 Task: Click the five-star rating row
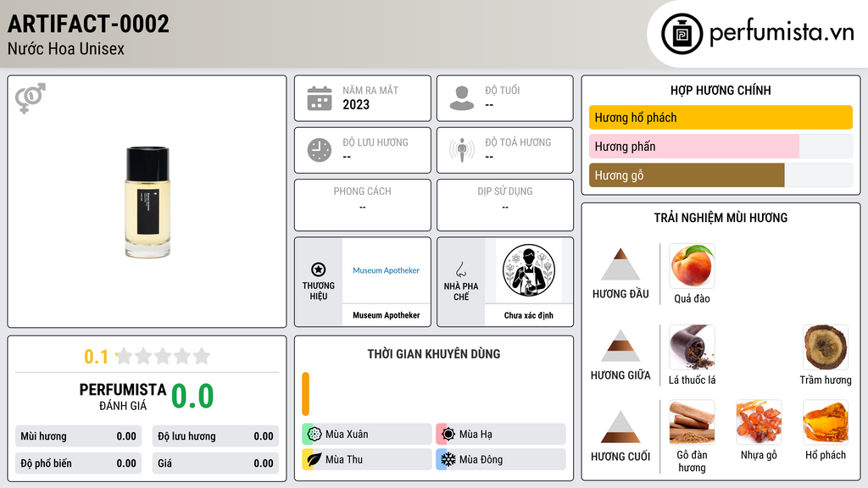pyautogui.click(x=164, y=356)
